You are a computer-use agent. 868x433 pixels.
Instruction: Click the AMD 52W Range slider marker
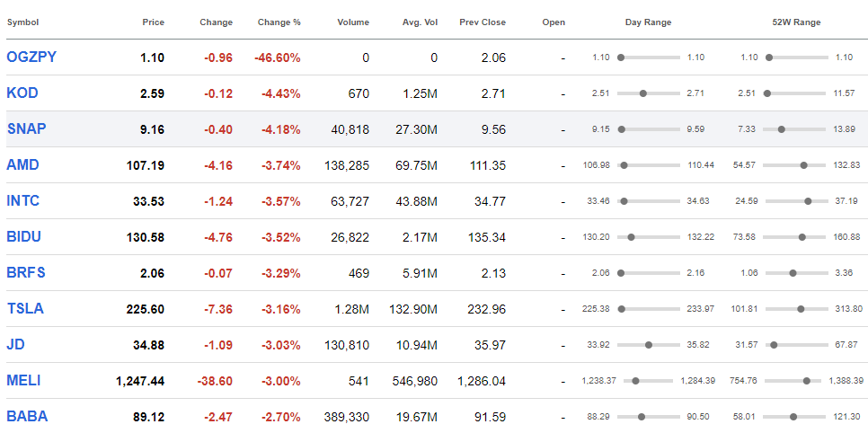(x=804, y=165)
